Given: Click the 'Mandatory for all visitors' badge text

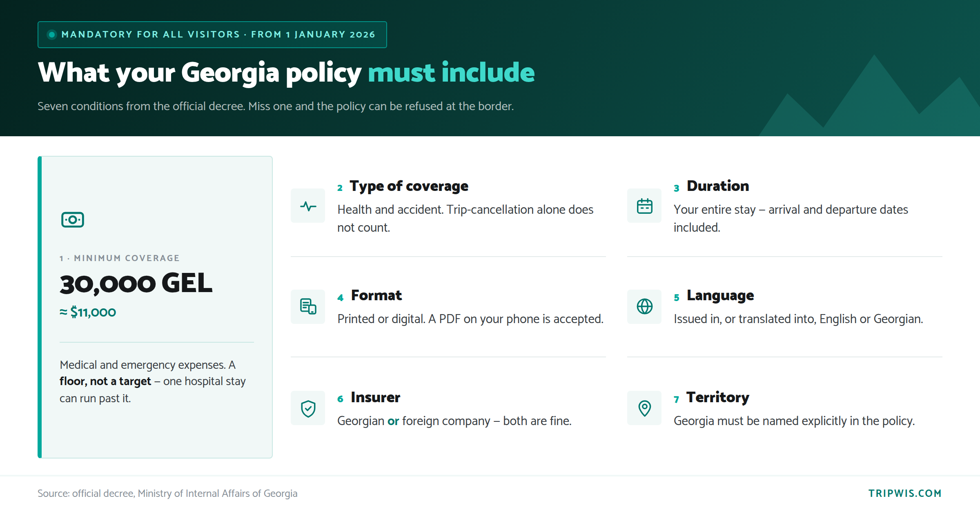Looking at the screenshot, I should point(218,35).
